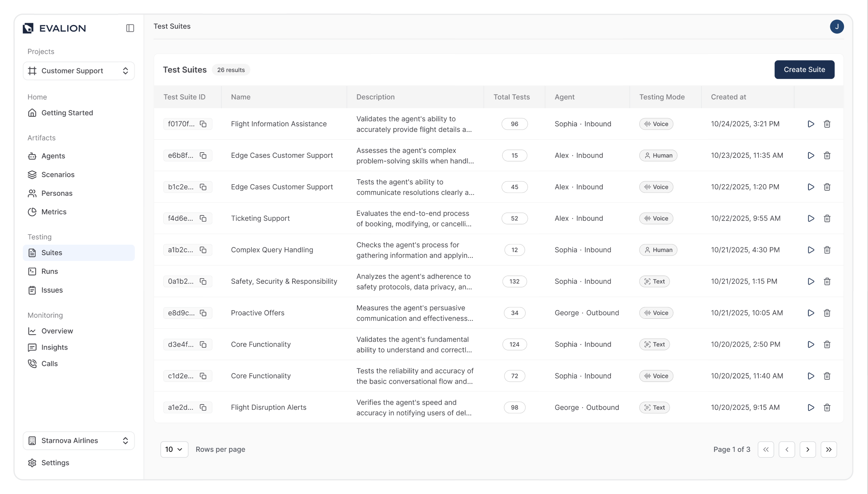Open the rows per page dropdown
Viewport: 868px width, 494px height.
pyautogui.click(x=174, y=449)
